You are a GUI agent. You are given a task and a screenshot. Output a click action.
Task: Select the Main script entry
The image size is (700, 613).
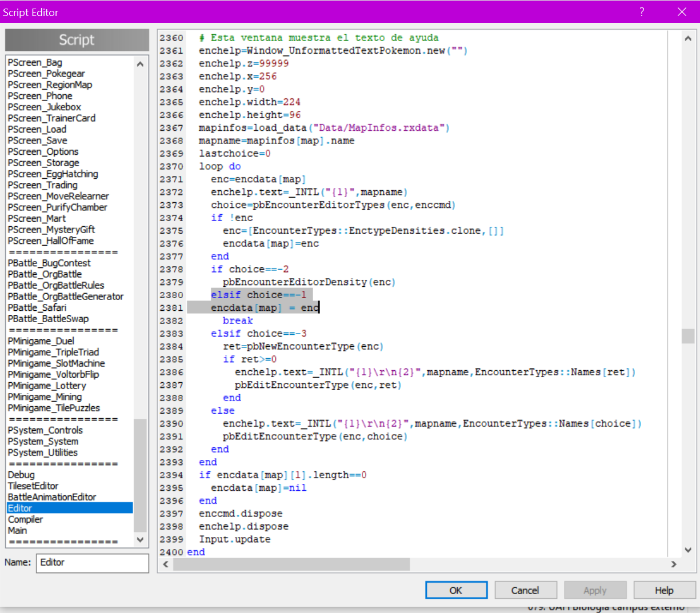pyautogui.click(x=17, y=530)
